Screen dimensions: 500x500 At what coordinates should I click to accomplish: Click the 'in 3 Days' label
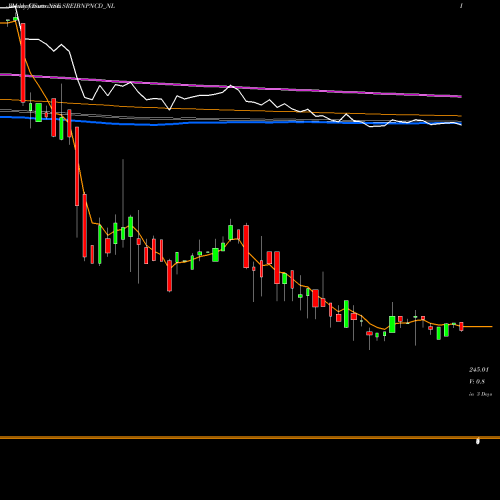click(480, 394)
